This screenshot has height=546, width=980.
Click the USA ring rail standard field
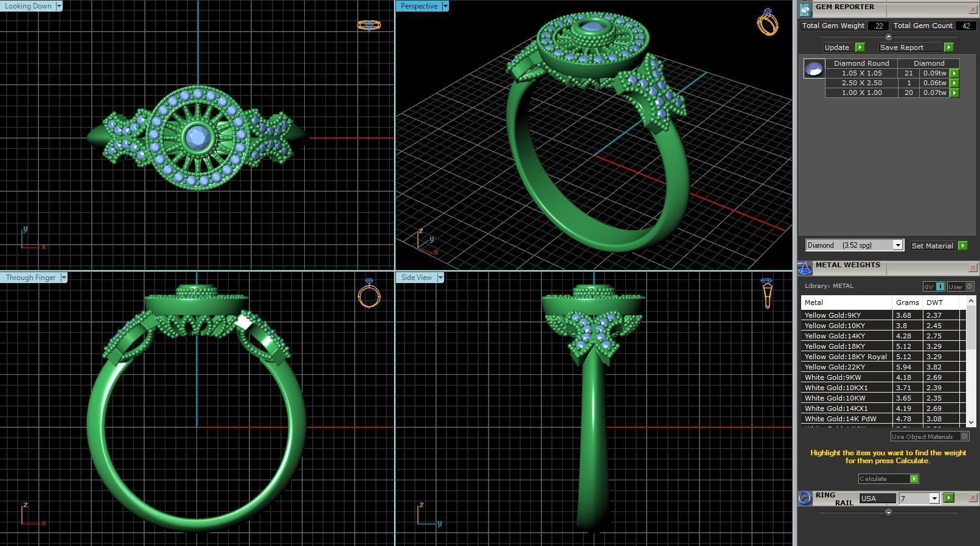(877, 499)
